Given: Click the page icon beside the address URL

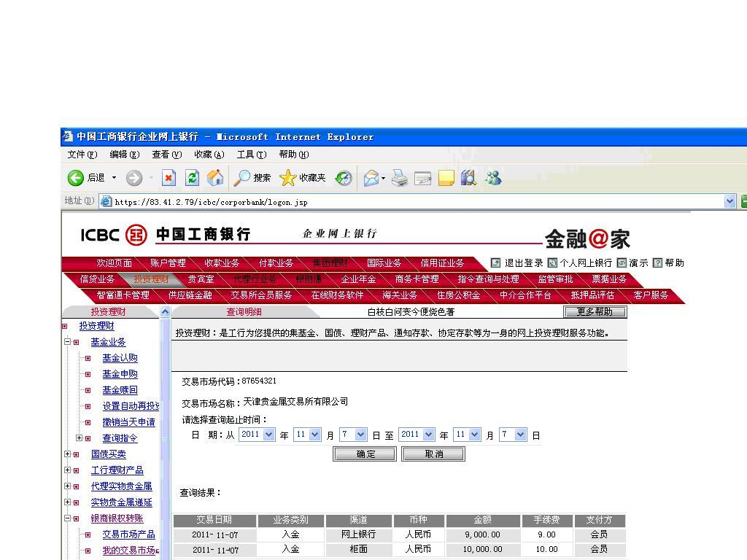Looking at the screenshot, I should pyautogui.click(x=107, y=202).
